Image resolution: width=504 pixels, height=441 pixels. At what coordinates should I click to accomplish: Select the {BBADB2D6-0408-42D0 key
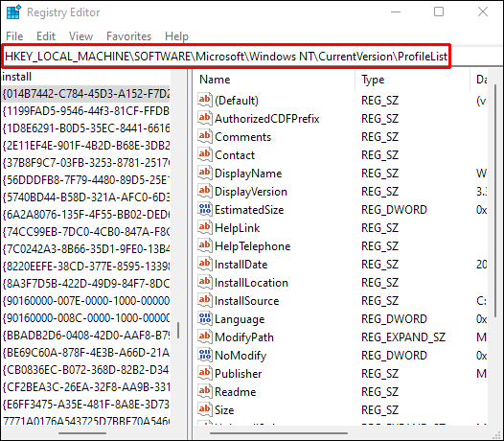[85, 336]
